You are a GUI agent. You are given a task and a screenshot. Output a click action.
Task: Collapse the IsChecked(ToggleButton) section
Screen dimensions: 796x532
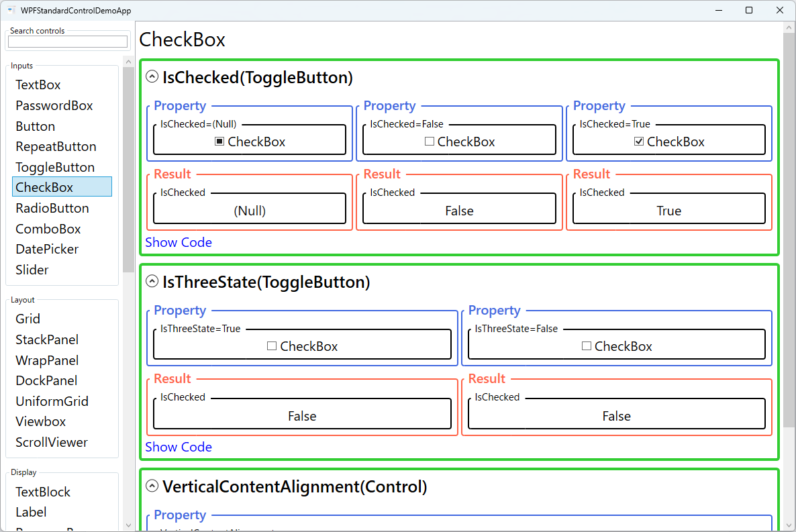pyautogui.click(x=152, y=76)
